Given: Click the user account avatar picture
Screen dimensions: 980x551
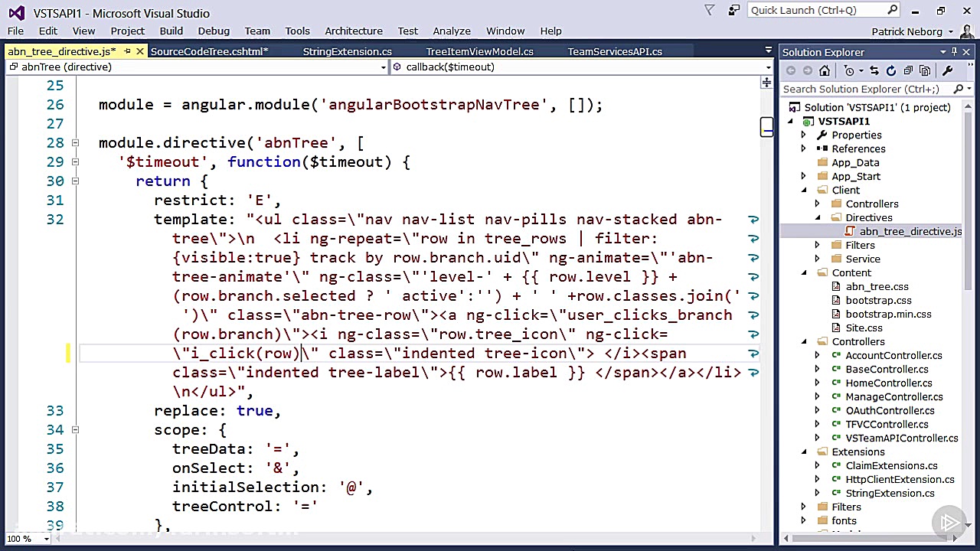Looking at the screenshot, I should pyautogui.click(x=969, y=31).
